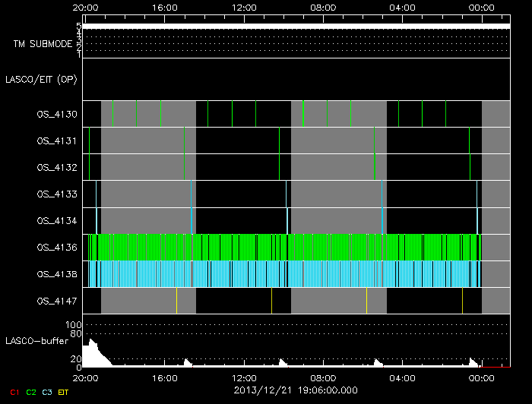Click the 08:00 tick label on bottom axis
The image size is (532, 404).
[324, 377]
